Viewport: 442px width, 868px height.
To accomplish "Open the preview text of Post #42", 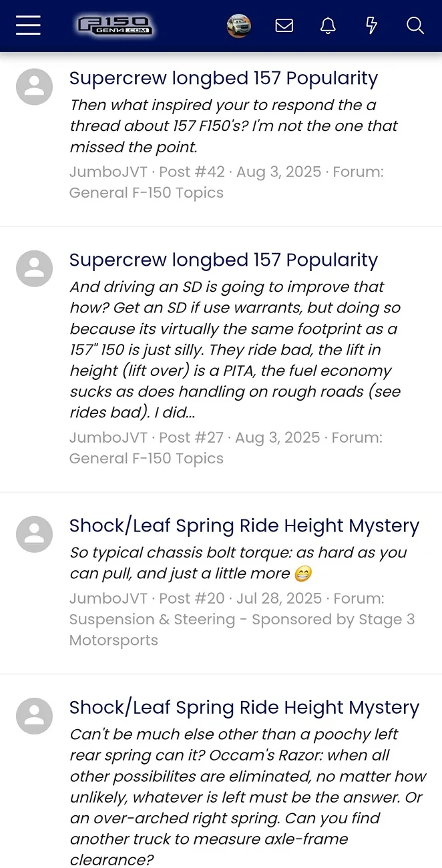I will point(233,126).
